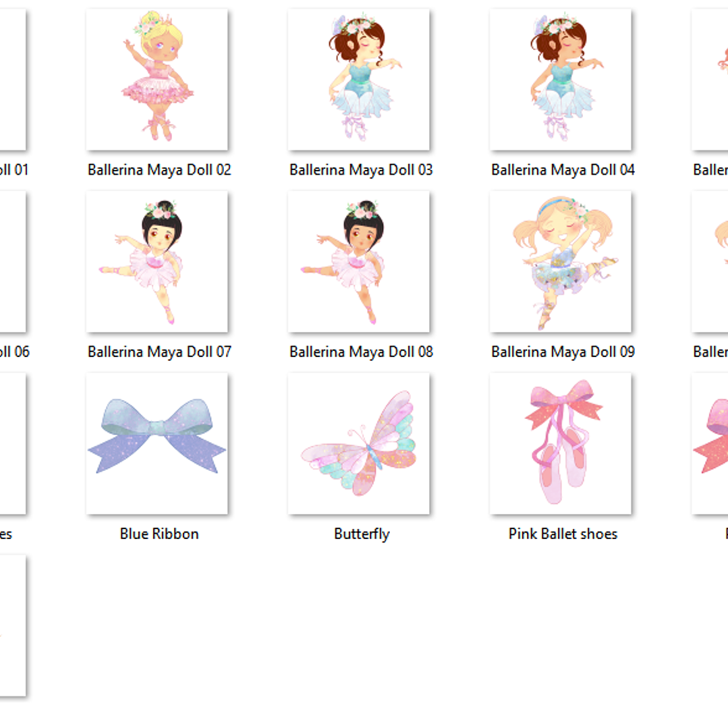728x728 pixels.
Task: Select the Pink Ballet shoes image
Action: [x=560, y=444]
